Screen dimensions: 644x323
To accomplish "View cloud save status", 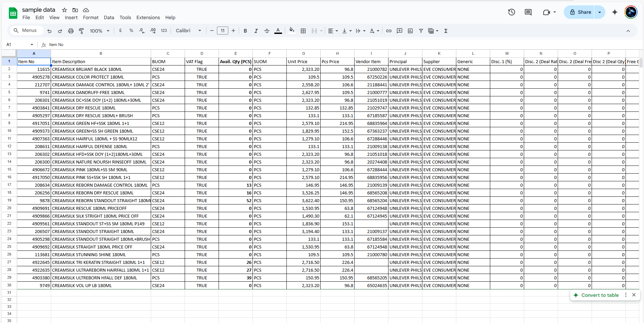I will click(86, 10).
